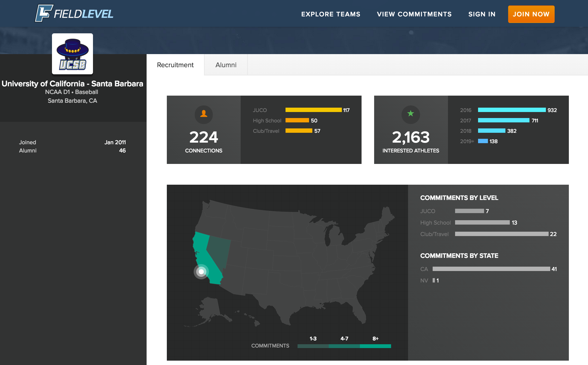The width and height of the screenshot is (588, 365).
Task: Click the Join Now button
Action: click(x=531, y=14)
